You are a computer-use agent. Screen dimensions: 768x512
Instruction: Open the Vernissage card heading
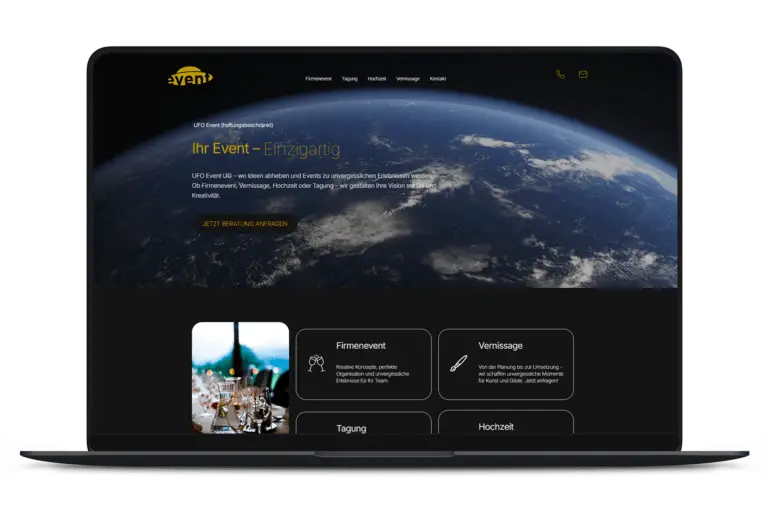pyautogui.click(x=501, y=345)
